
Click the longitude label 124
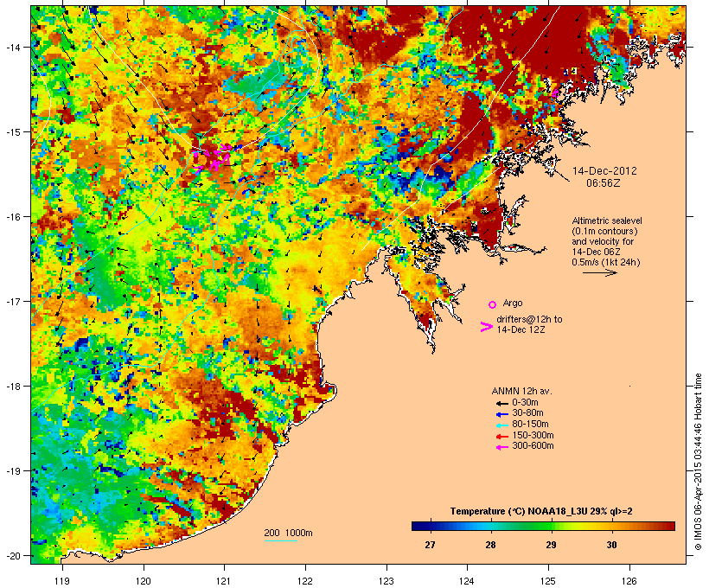(x=467, y=581)
